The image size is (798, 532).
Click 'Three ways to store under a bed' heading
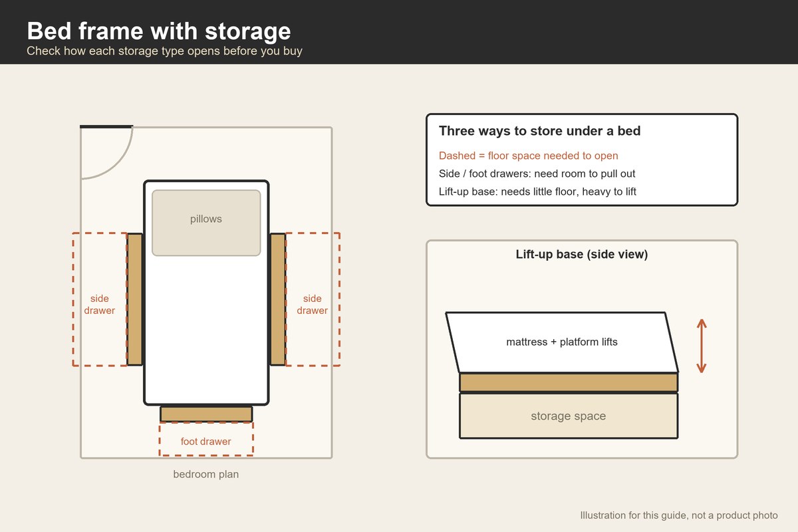pyautogui.click(x=540, y=131)
